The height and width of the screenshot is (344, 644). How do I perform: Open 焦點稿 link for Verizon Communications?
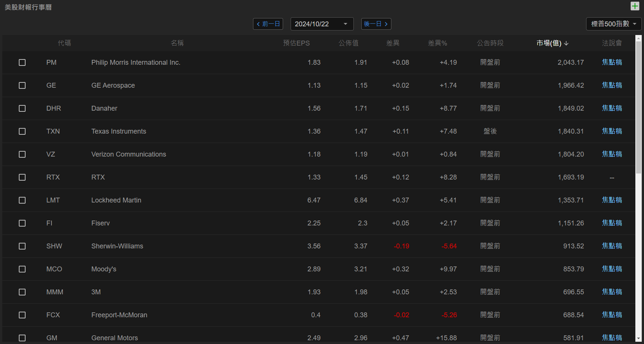click(x=612, y=154)
